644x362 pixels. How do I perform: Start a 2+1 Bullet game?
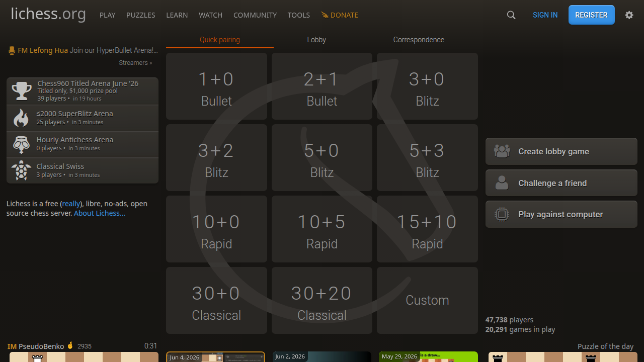(x=322, y=86)
